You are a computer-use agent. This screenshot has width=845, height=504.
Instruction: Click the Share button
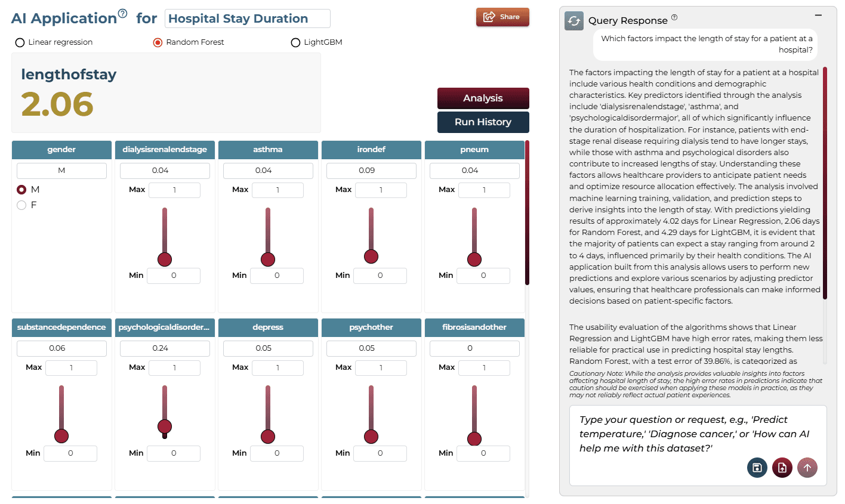tap(502, 17)
